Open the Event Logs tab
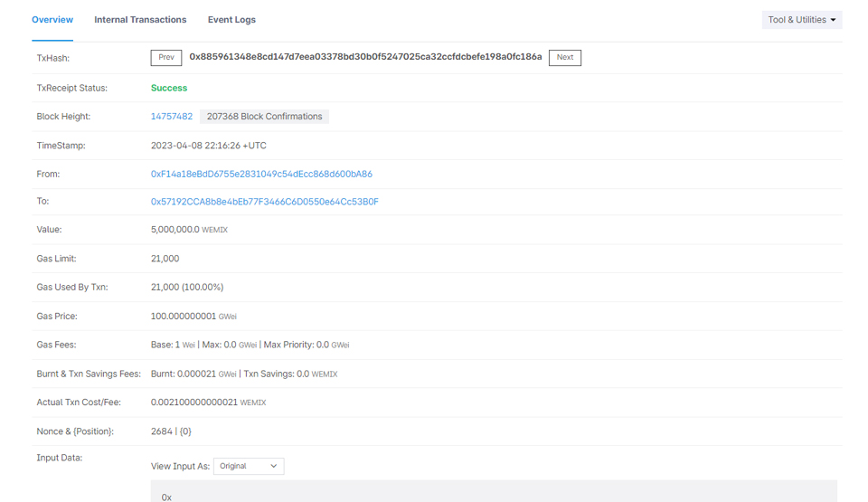 (x=231, y=20)
